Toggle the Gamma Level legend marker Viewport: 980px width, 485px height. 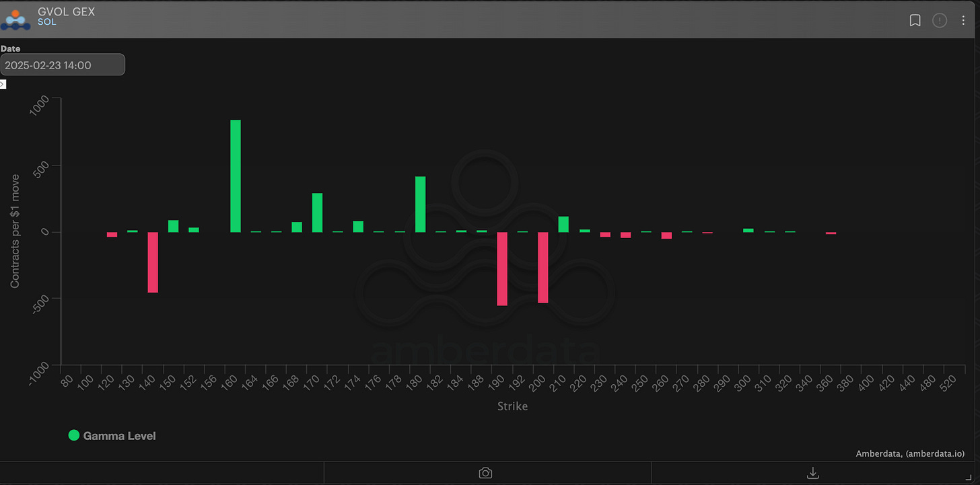(74, 436)
